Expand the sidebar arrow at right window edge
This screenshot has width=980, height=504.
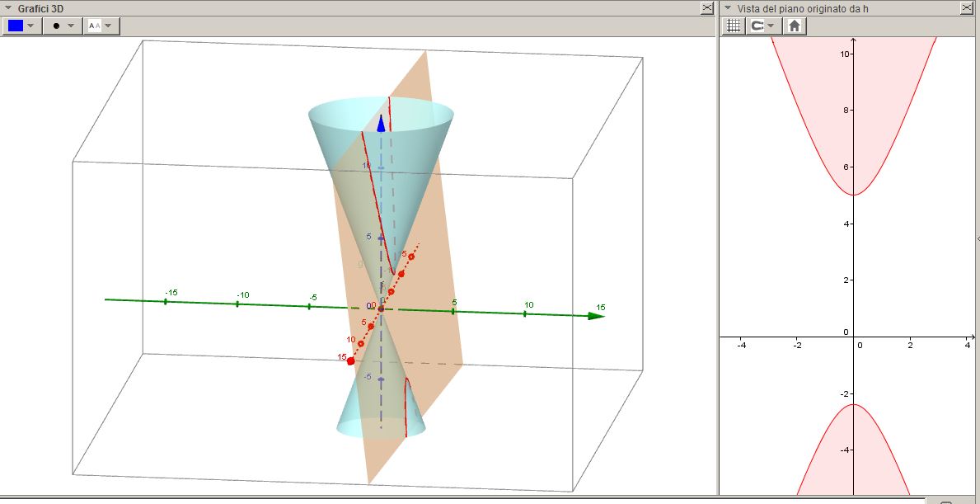point(978,239)
